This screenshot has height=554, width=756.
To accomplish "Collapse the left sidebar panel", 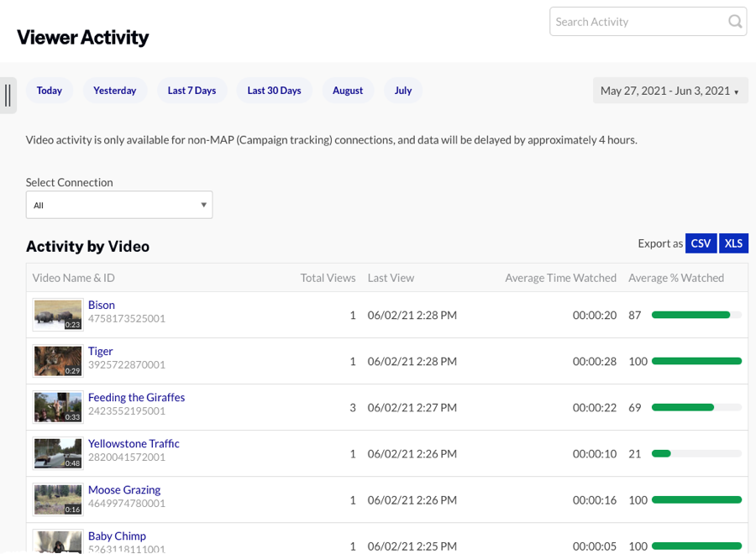I will point(8,95).
